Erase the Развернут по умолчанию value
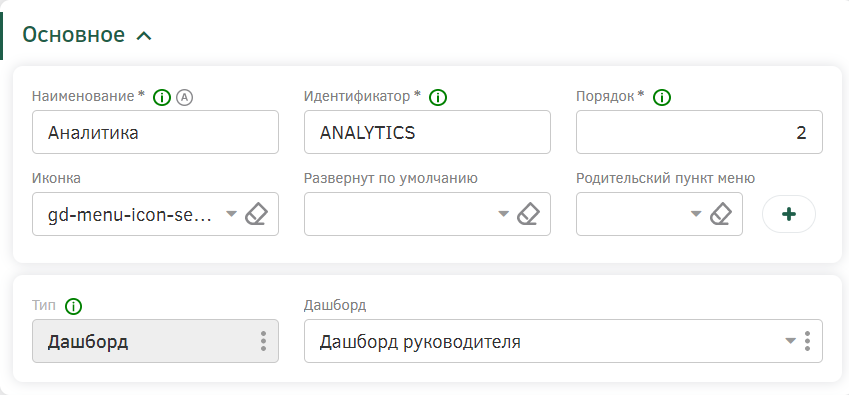Image resolution: width=849 pixels, height=395 pixels. 528,214
